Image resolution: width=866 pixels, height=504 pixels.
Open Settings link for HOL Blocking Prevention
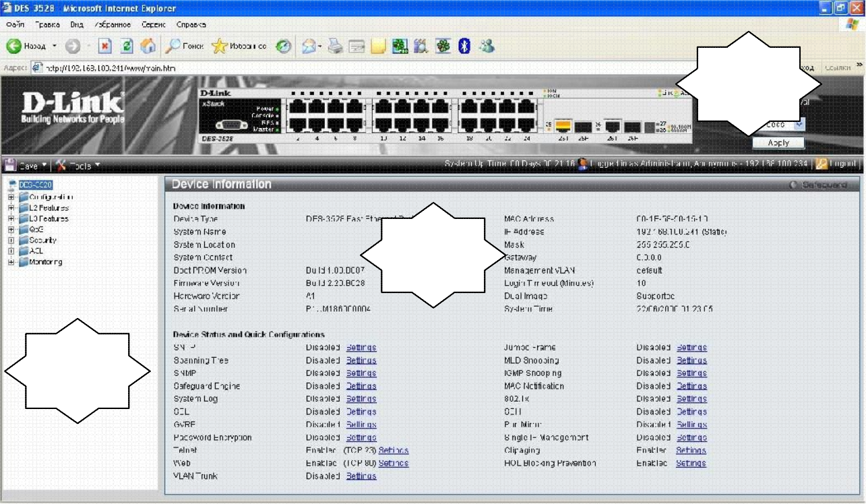tap(691, 463)
